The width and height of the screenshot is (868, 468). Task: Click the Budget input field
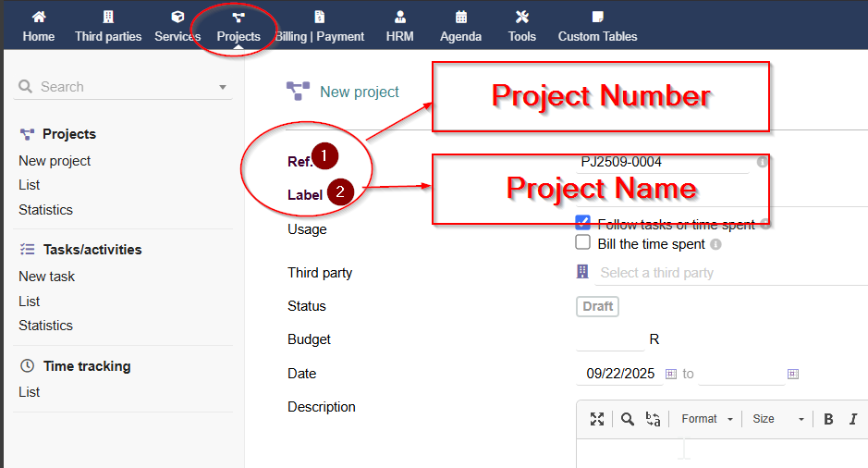click(609, 340)
